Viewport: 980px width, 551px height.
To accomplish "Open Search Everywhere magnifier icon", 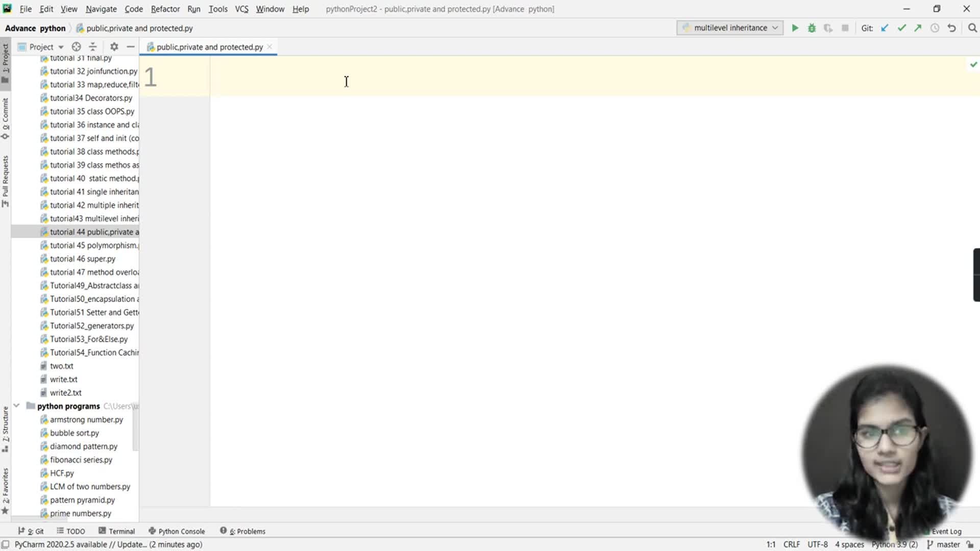I will click(x=972, y=28).
